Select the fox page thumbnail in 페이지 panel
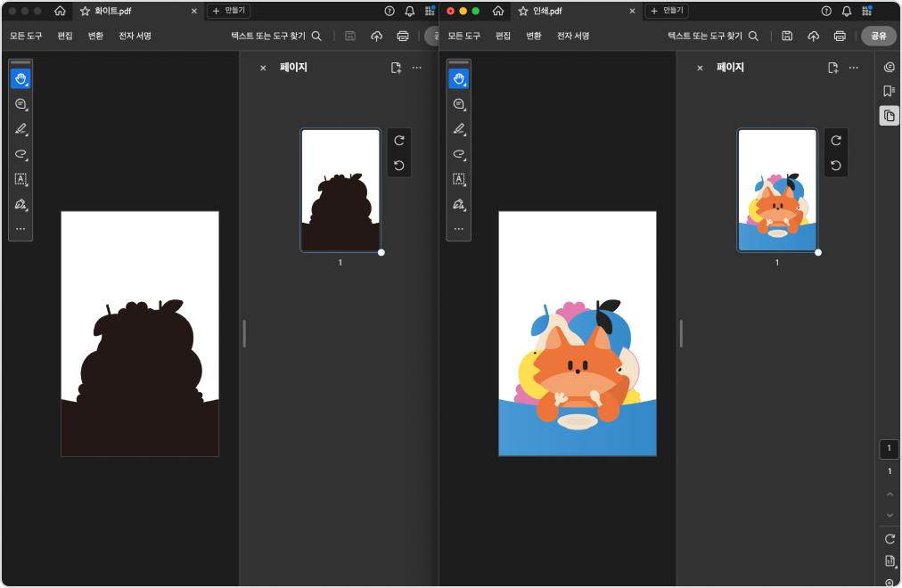The height and width of the screenshot is (588, 902). pos(776,190)
